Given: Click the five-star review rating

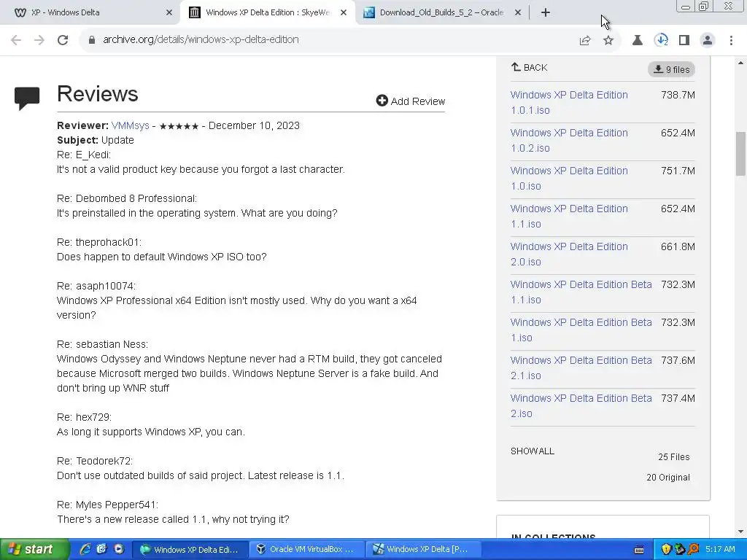Looking at the screenshot, I should point(179,126).
